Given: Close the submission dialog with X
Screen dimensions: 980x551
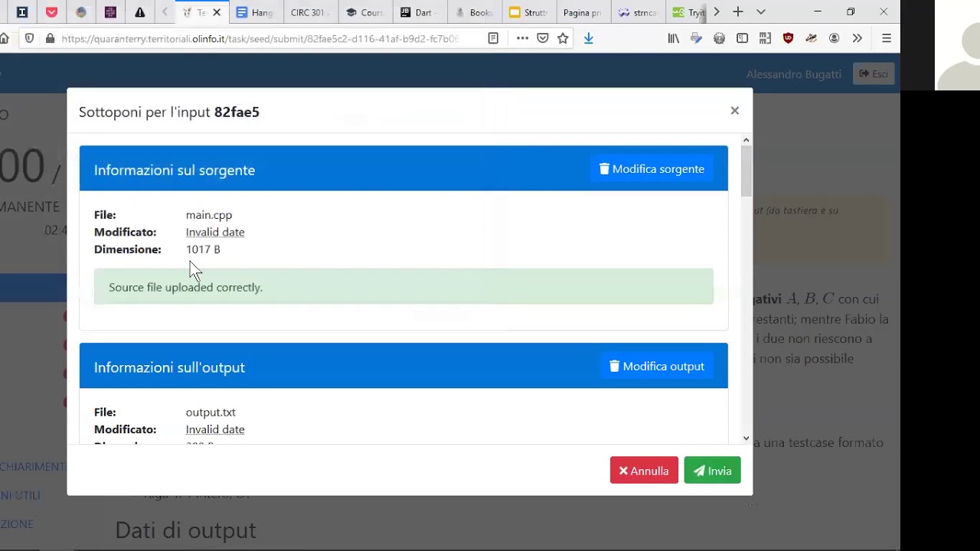Looking at the screenshot, I should 734,111.
